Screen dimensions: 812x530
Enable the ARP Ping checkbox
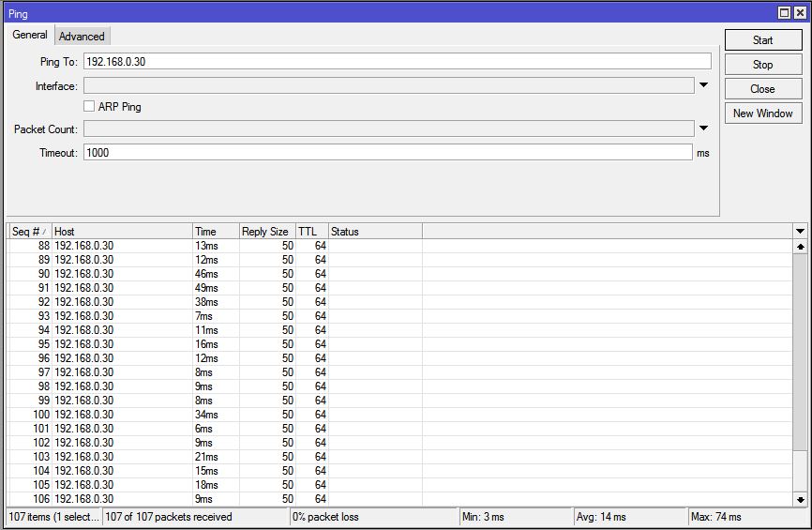click(89, 106)
